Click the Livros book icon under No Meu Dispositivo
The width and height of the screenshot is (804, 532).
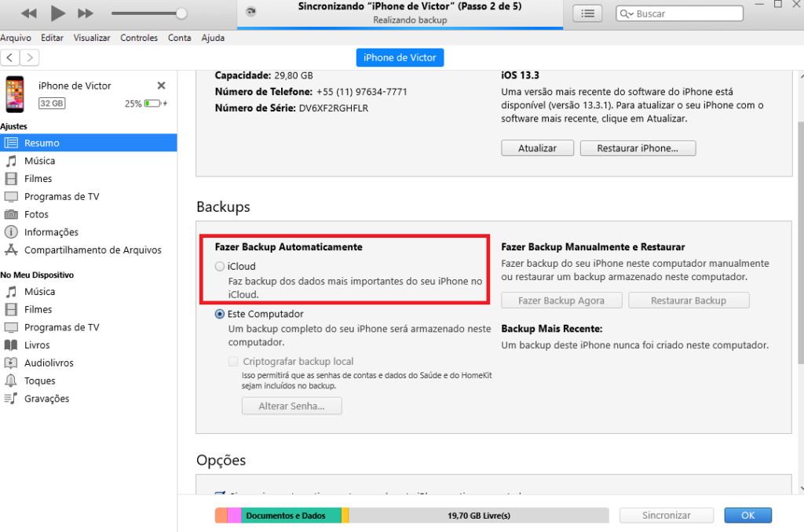point(11,345)
